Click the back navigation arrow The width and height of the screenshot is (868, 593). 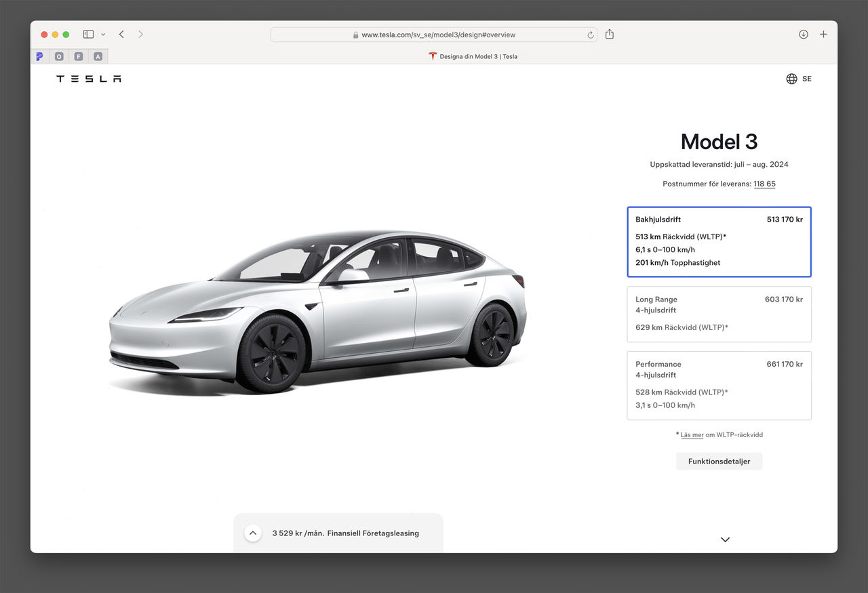121,34
